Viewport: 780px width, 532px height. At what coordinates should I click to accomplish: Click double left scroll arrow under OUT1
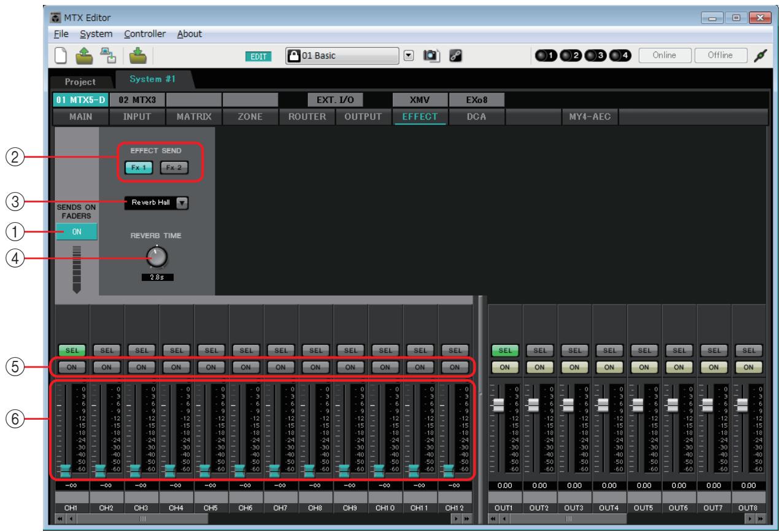click(x=494, y=519)
